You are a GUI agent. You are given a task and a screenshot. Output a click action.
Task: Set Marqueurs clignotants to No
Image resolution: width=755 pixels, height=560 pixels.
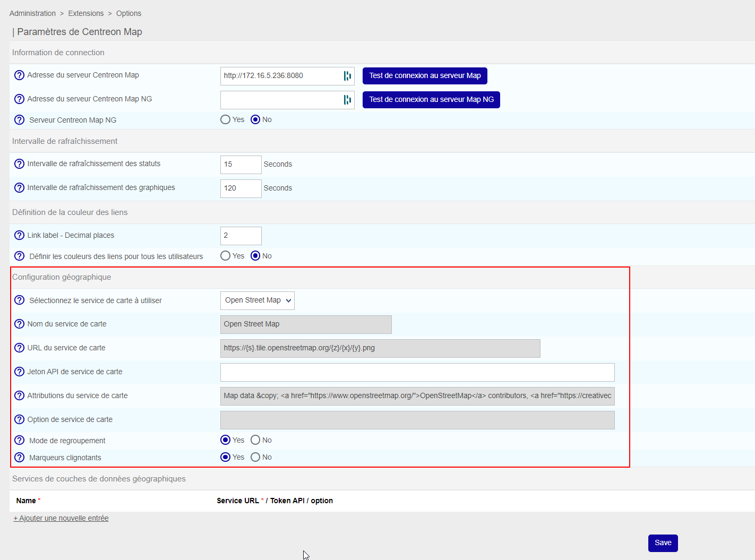[255, 457]
